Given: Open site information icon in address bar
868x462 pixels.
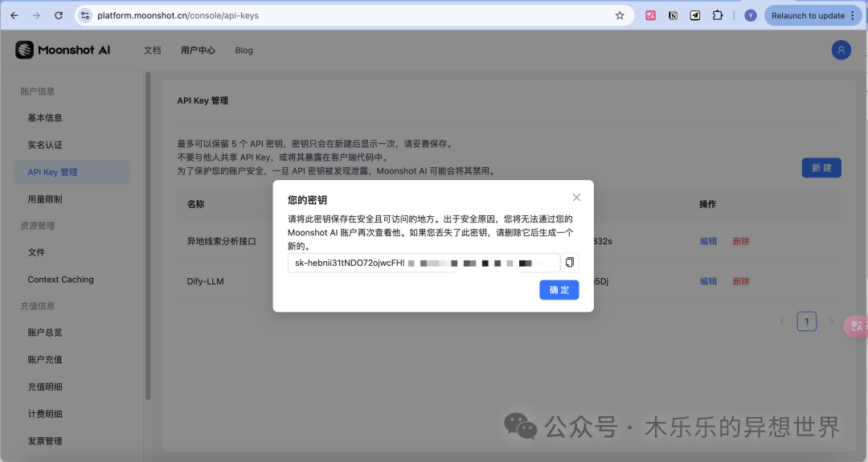Looking at the screenshot, I should pyautogui.click(x=85, y=15).
